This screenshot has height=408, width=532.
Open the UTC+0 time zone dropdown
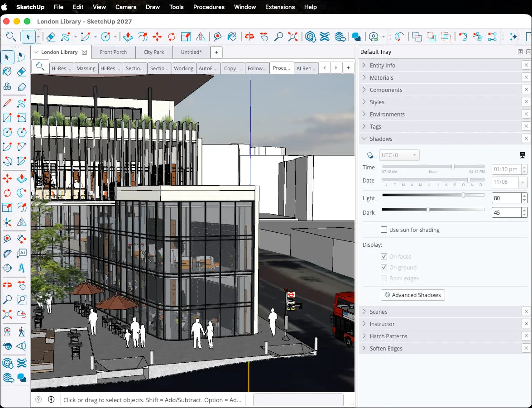399,155
